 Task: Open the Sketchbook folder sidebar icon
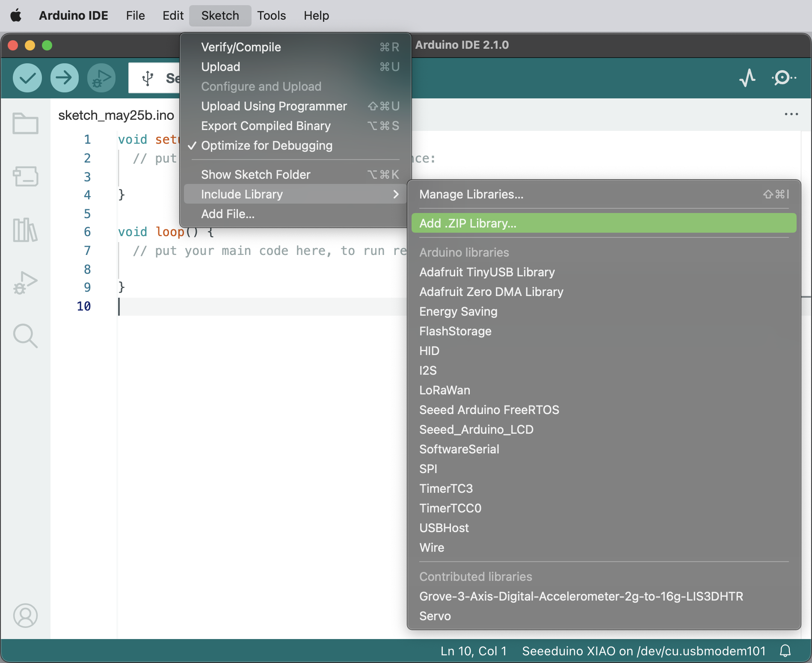point(26,124)
